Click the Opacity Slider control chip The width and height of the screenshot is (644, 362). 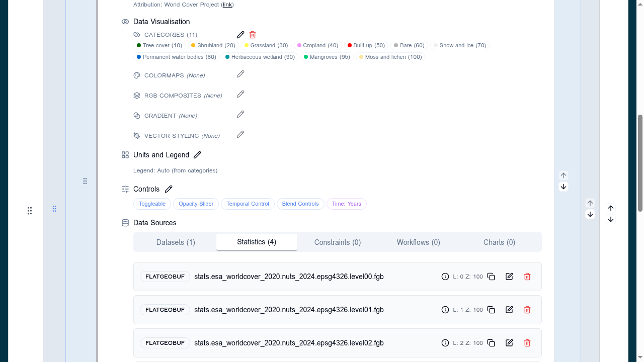[196, 204]
